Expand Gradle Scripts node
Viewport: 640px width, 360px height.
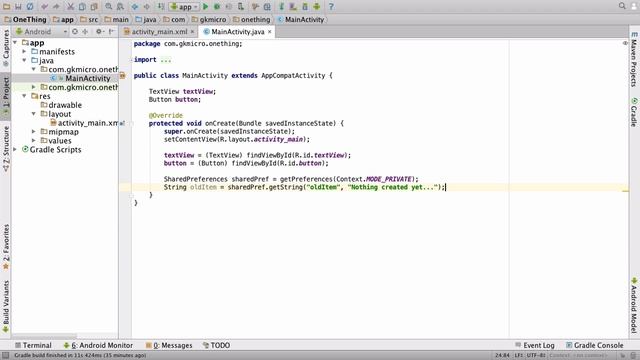(15, 149)
